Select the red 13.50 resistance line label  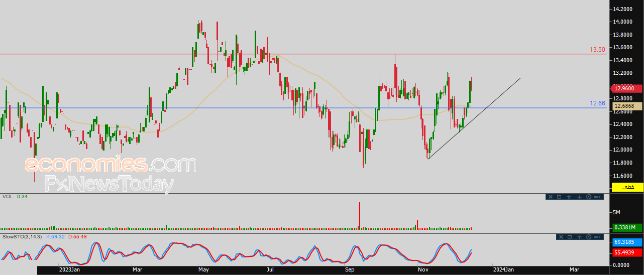pos(597,50)
